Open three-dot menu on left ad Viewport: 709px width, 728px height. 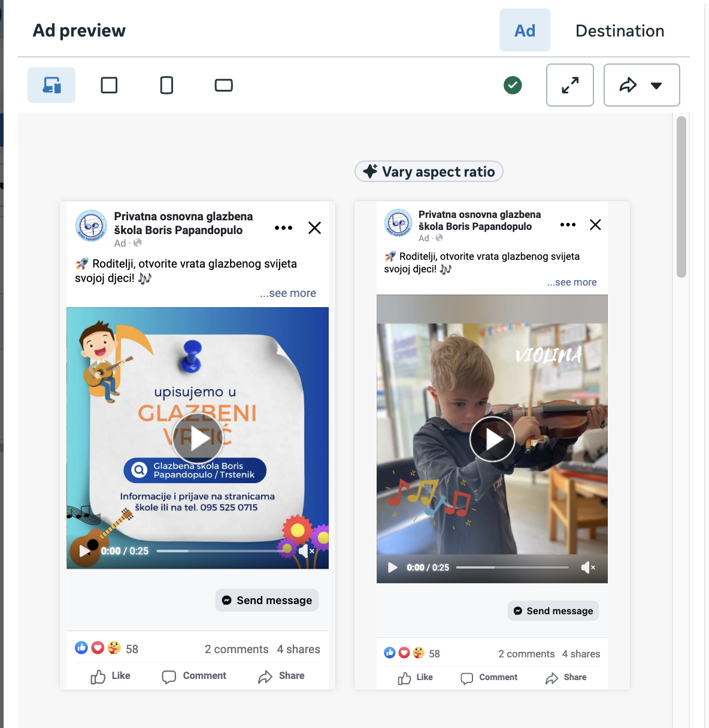click(283, 227)
